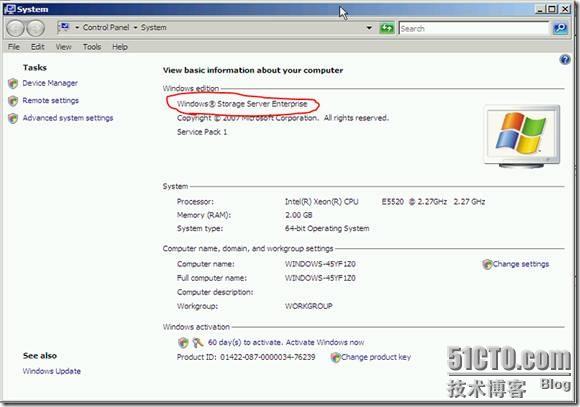Expand the address bar history dropdown

(x=369, y=28)
